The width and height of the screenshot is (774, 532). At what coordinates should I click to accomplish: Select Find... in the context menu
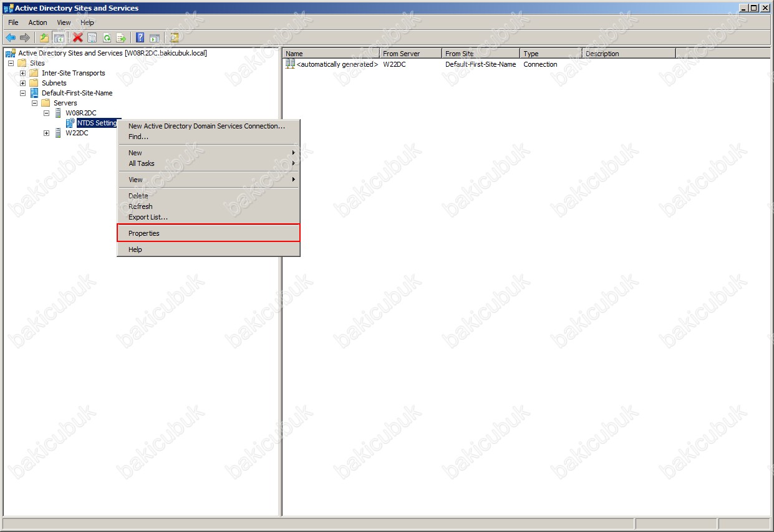[209, 137]
